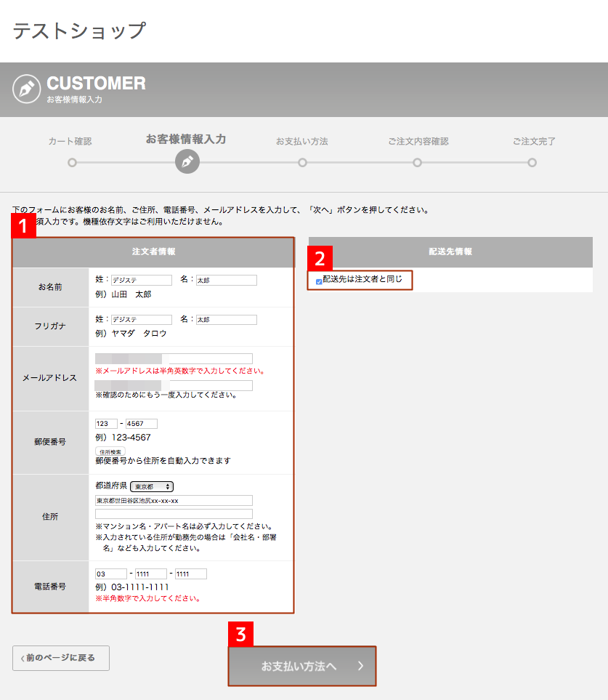Screen dimensions: 608x700
Task: Click the first メールアドレス input field
Action: click(174, 358)
